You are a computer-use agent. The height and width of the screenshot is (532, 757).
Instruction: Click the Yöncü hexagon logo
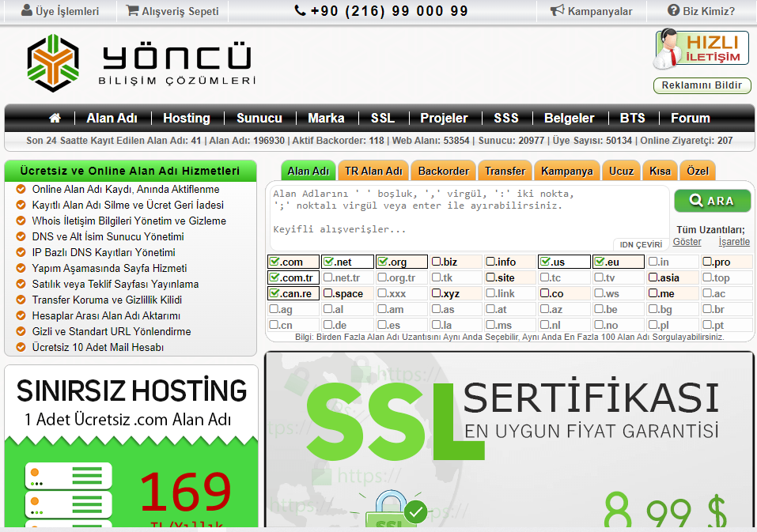(x=53, y=62)
